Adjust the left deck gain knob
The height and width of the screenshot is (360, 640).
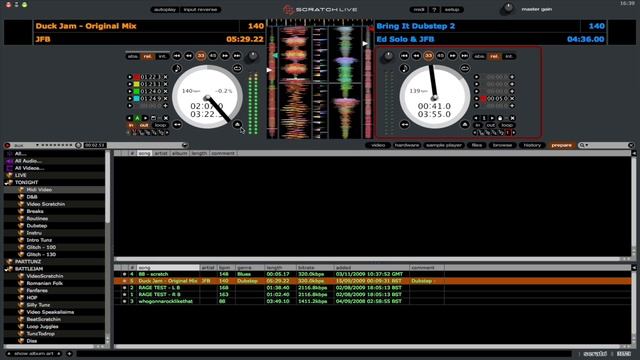coord(252,57)
